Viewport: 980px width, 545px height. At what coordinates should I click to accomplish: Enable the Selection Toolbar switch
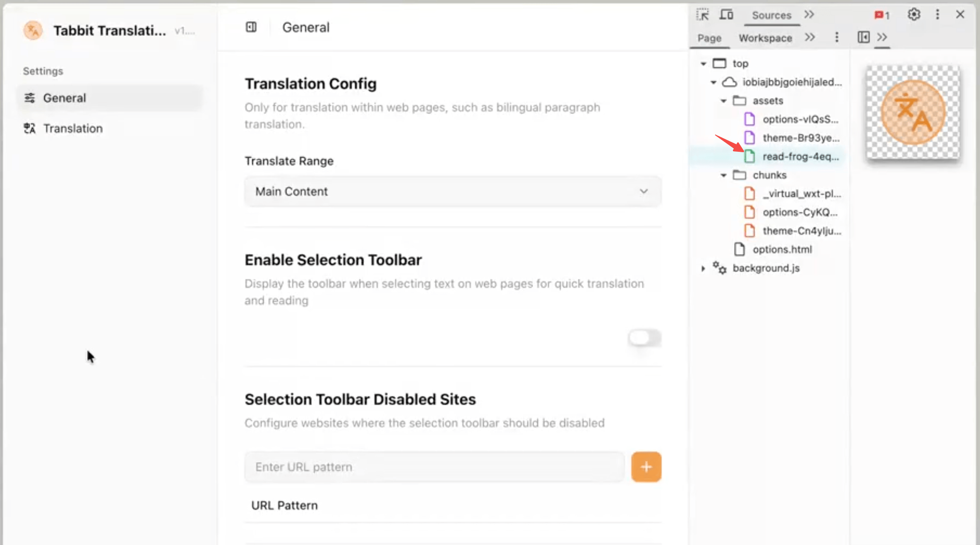(644, 338)
